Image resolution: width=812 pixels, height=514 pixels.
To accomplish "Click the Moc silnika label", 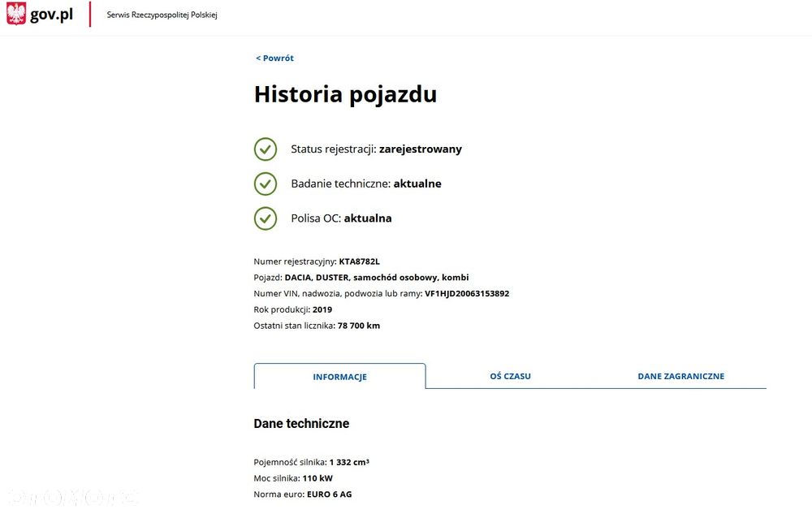I will tap(277, 478).
